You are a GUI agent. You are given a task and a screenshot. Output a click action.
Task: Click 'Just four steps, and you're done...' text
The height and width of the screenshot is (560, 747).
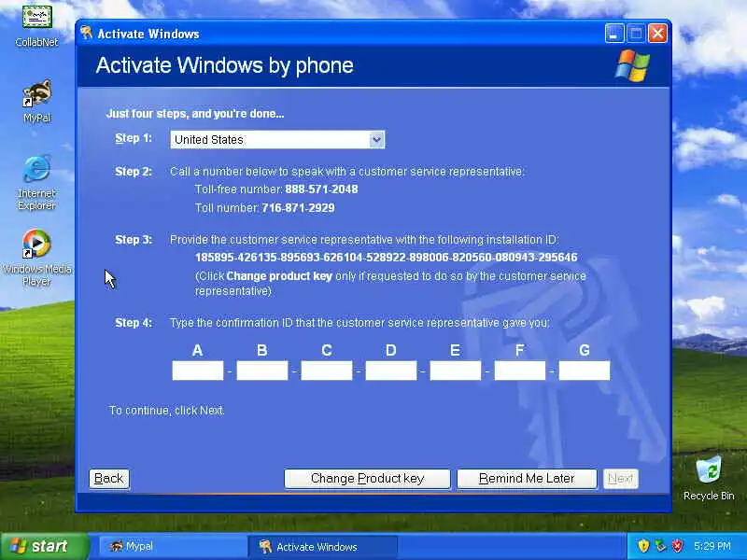point(195,113)
